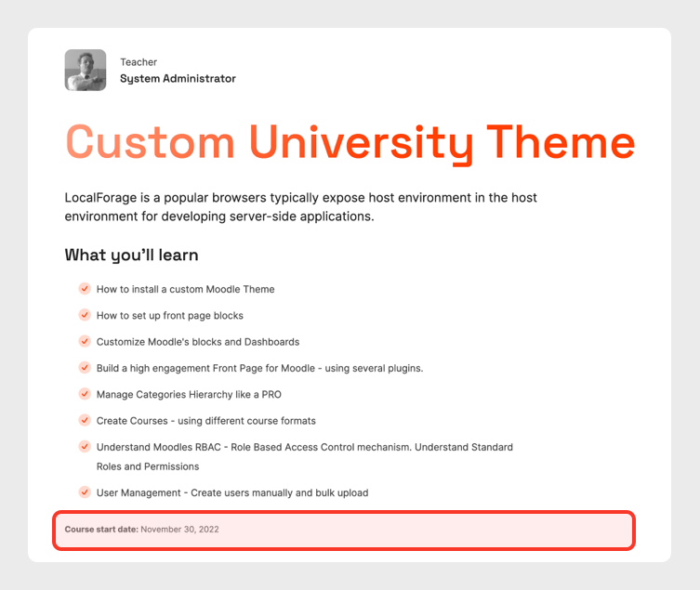Image resolution: width=700 pixels, height=590 pixels.
Task: Select the 'User Management - Create users manually' text
Action: tap(231, 492)
